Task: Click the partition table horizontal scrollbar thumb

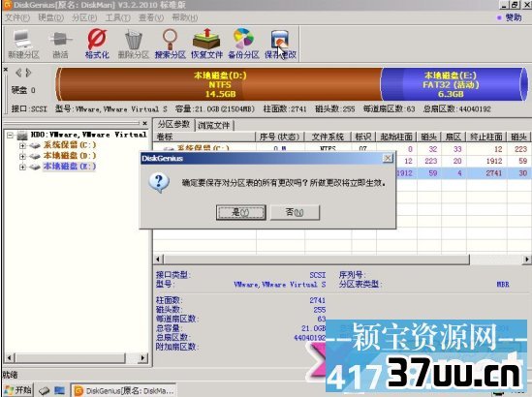Action: (317, 260)
